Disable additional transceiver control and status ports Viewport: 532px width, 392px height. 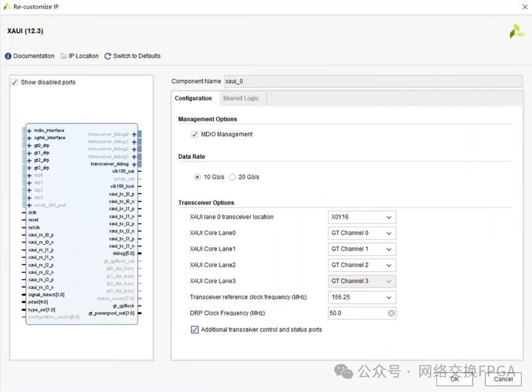click(x=195, y=330)
